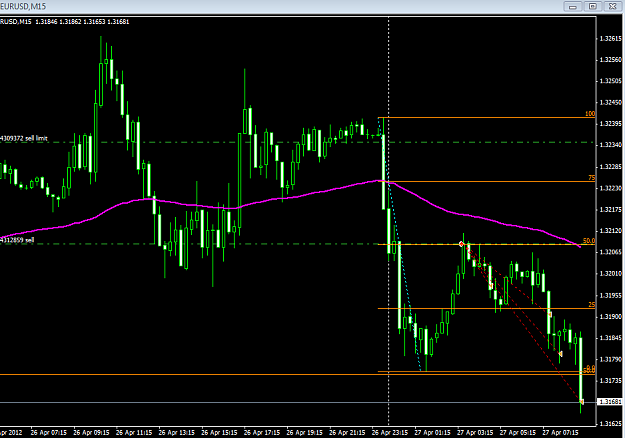Click time axis label 26 Apr 17:15

(262, 432)
